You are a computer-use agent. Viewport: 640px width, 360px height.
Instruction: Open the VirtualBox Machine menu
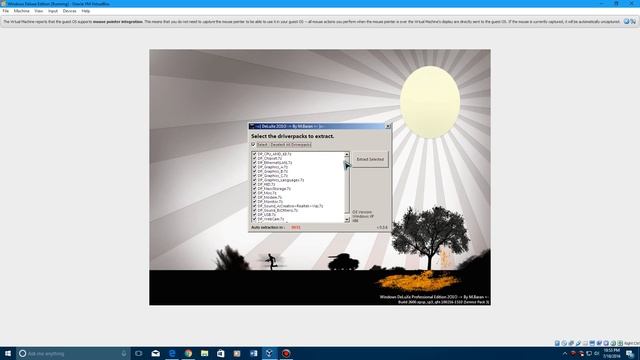(22, 11)
